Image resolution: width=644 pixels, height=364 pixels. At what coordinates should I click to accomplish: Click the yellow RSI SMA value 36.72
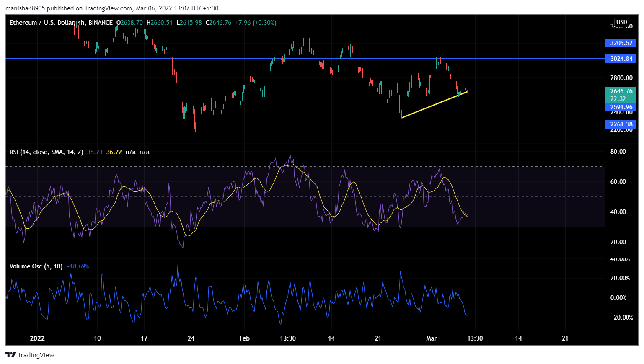tap(114, 152)
